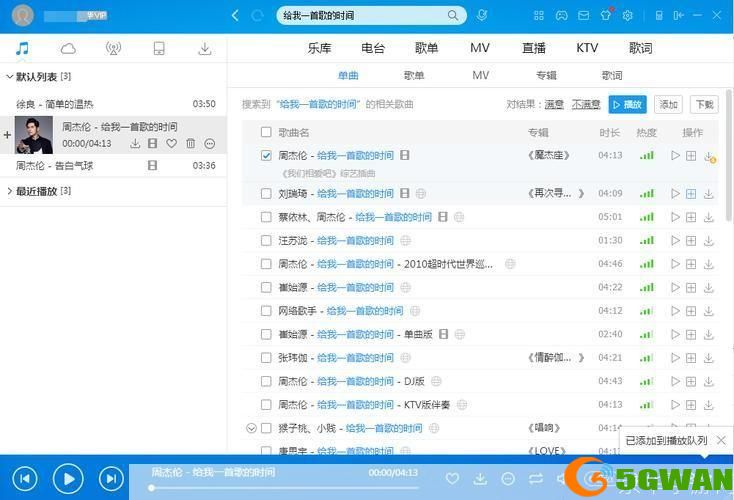Favorite the playlist song with heart icon
This screenshot has width=734, height=500.
point(172,143)
